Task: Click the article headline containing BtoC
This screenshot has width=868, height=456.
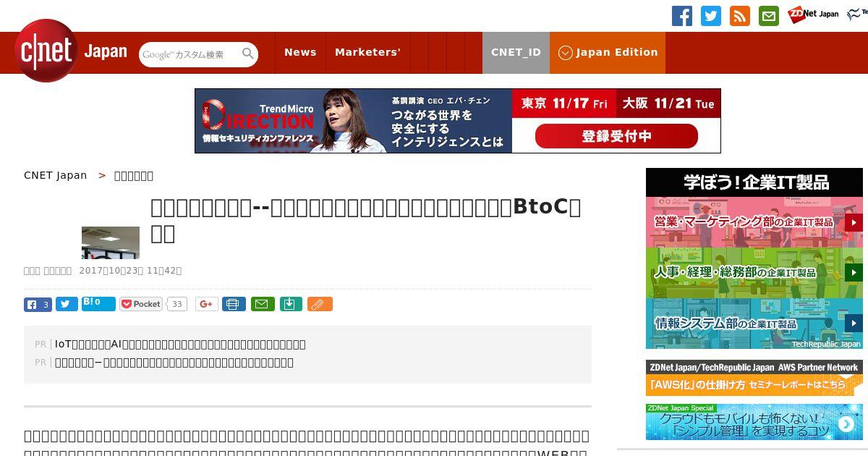Action: point(365,220)
